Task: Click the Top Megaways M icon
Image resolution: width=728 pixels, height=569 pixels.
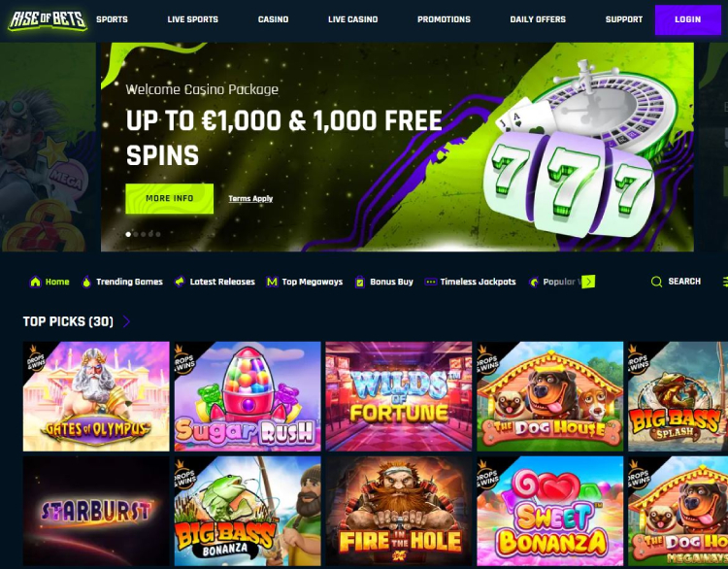Action: 272,282
